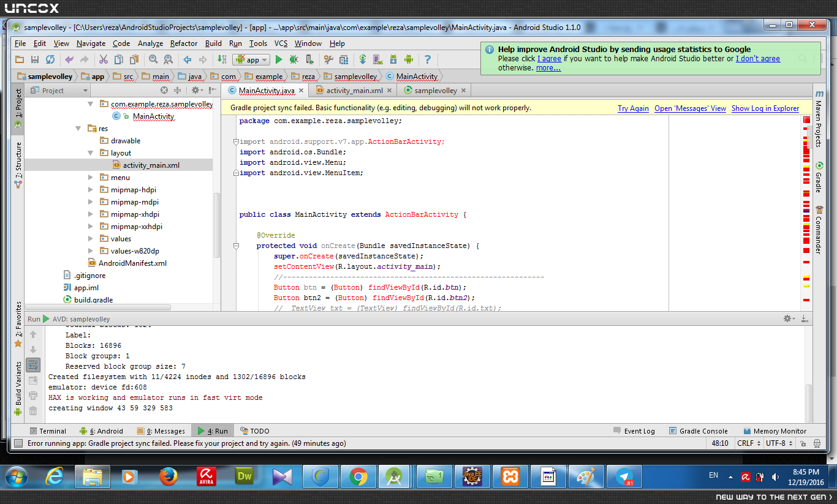The height and width of the screenshot is (504, 837).
Task: Open Replace with the magnifier-A icon
Action: [x=168, y=59]
